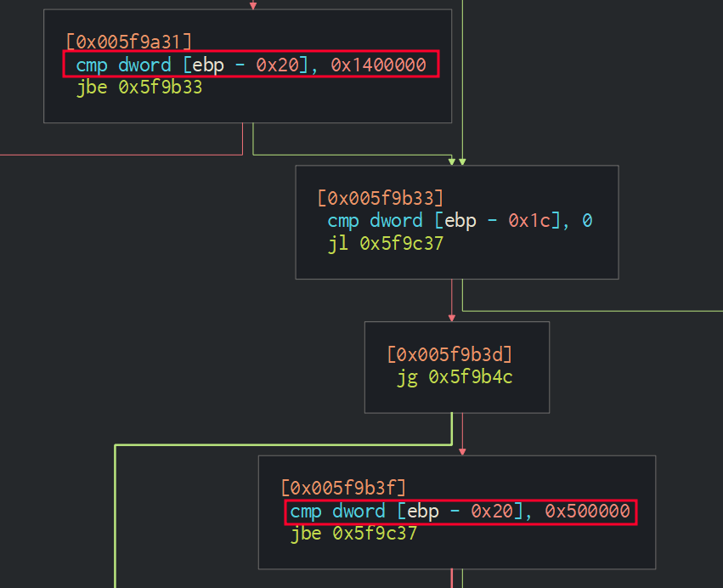Viewport: 723px width, 588px height.
Task: Click the dword keyword in block 0x005f9b33
Action: pyautogui.click(x=396, y=221)
